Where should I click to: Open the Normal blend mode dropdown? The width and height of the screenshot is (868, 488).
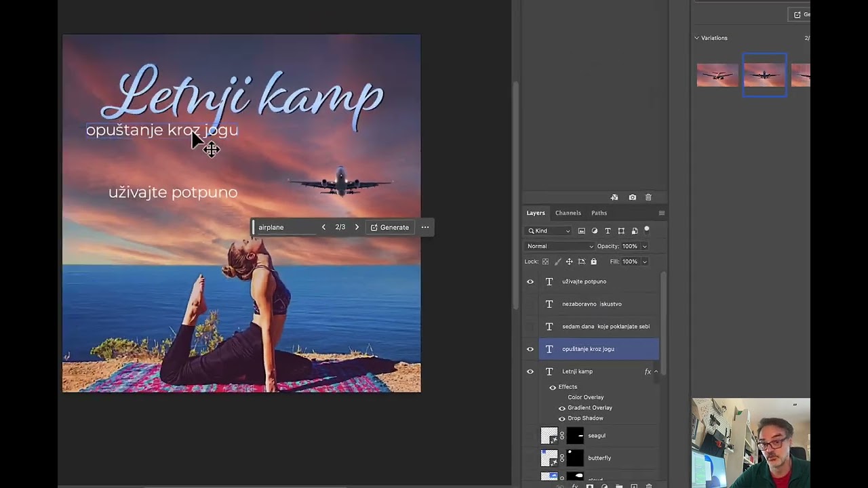559,246
